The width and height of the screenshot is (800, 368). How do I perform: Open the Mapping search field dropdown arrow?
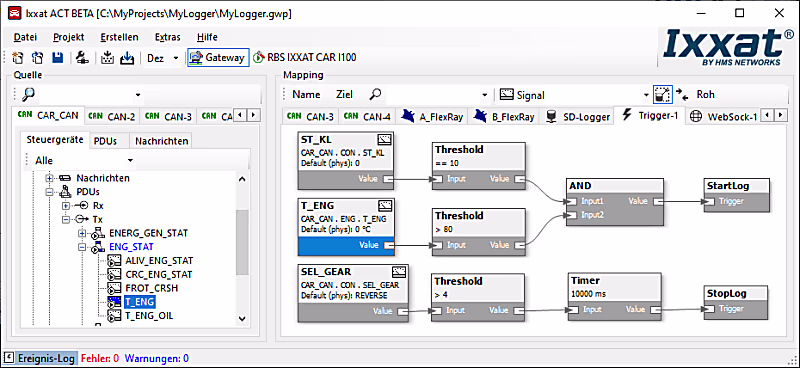tap(485, 95)
